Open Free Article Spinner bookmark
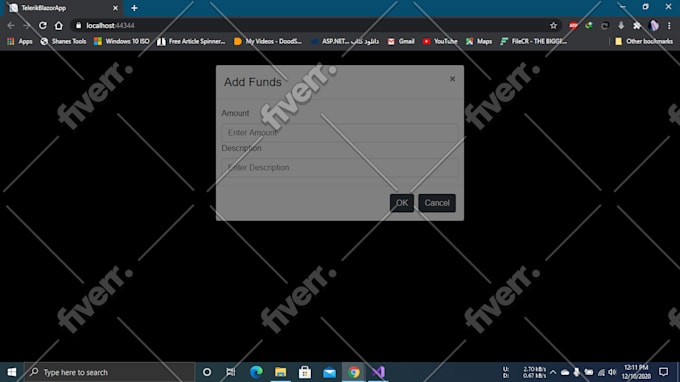The image size is (680, 382). [x=191, y=41]
